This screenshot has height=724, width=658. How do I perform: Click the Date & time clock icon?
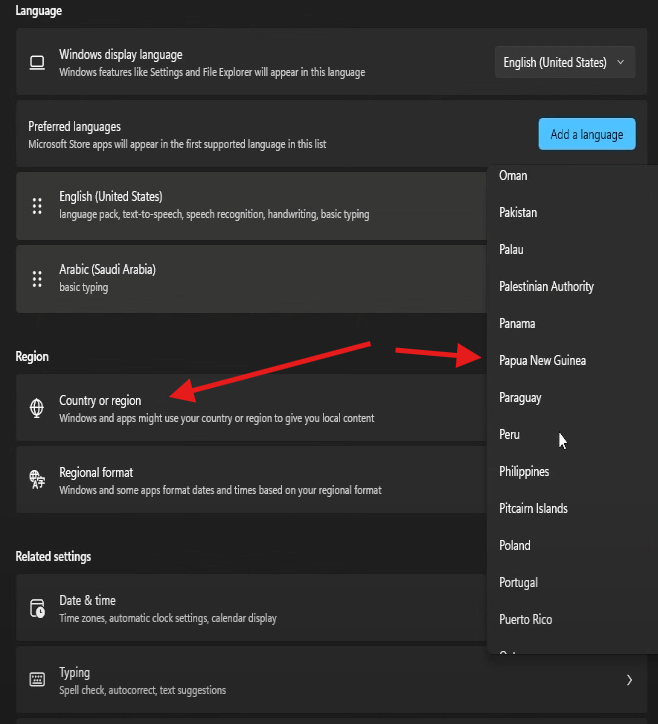(37, 608)
